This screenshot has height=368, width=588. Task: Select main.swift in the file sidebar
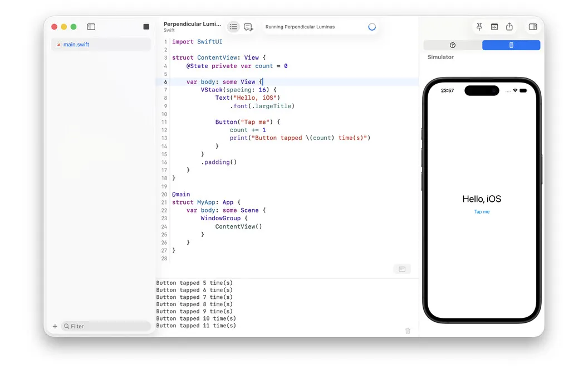[x=101, y=44]
